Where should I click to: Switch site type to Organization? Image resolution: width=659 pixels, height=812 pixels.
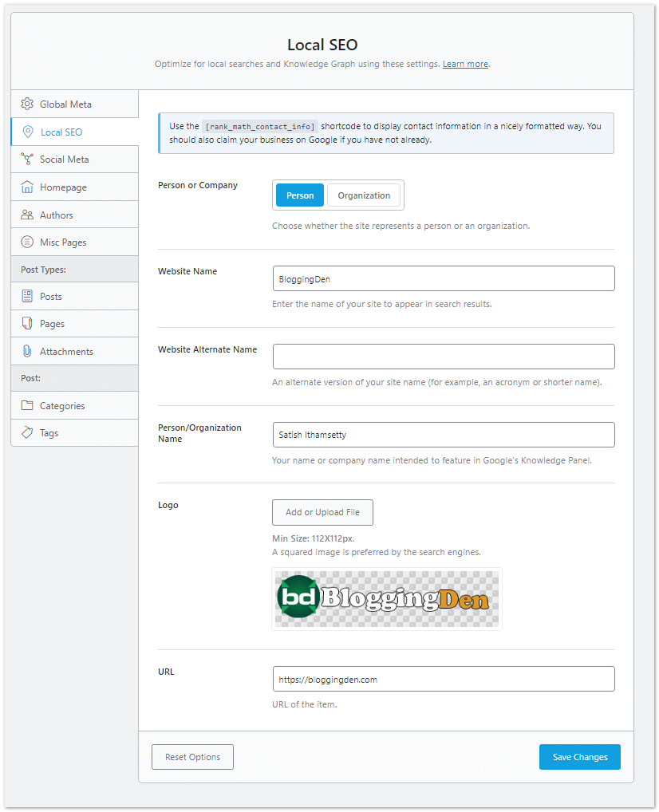click(x=364, y=195)
